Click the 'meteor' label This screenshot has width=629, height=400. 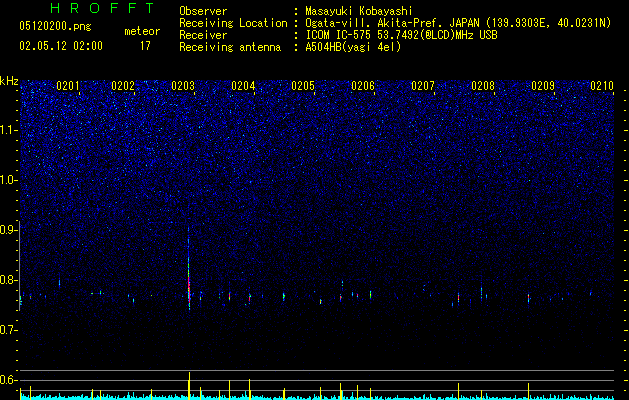pyautogui.click(x=142, y=31)
